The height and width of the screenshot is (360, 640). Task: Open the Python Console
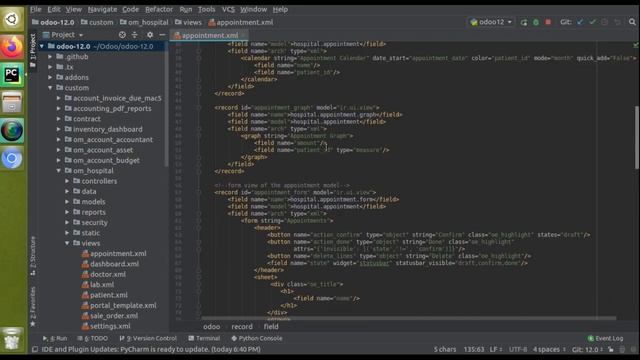(x=257, y=338)
